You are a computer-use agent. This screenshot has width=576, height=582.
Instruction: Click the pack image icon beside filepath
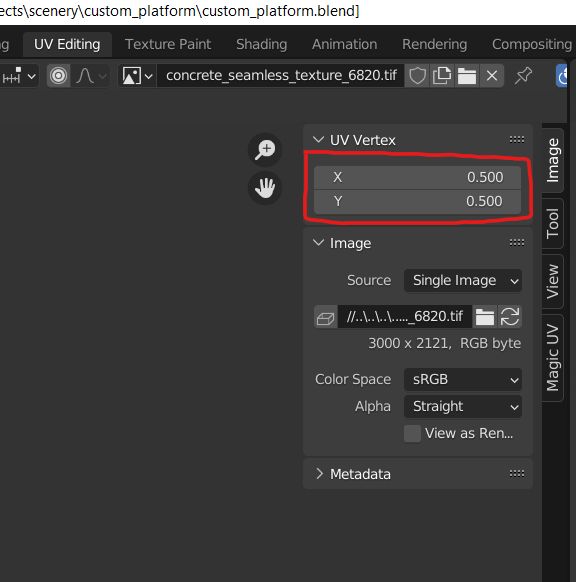point(325,317)
